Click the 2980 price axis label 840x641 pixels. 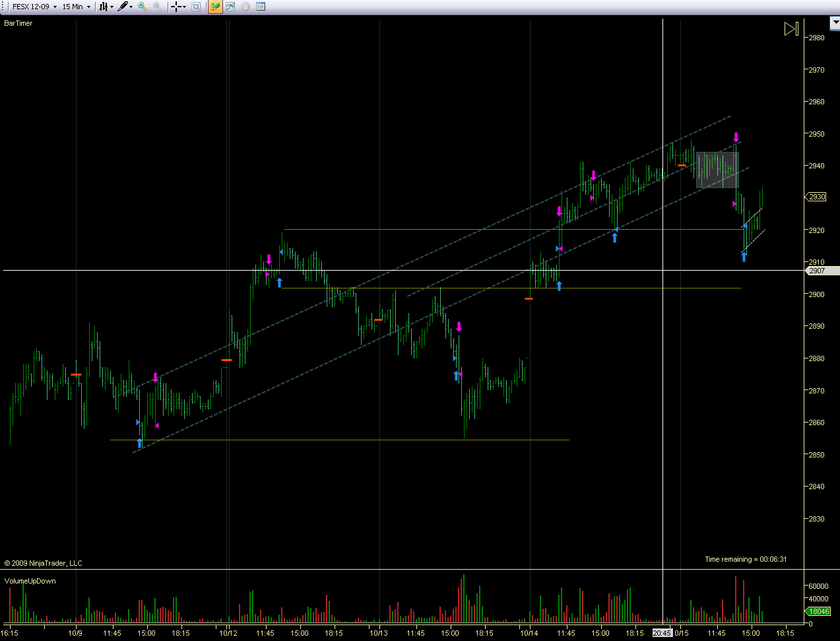(817, 38)
